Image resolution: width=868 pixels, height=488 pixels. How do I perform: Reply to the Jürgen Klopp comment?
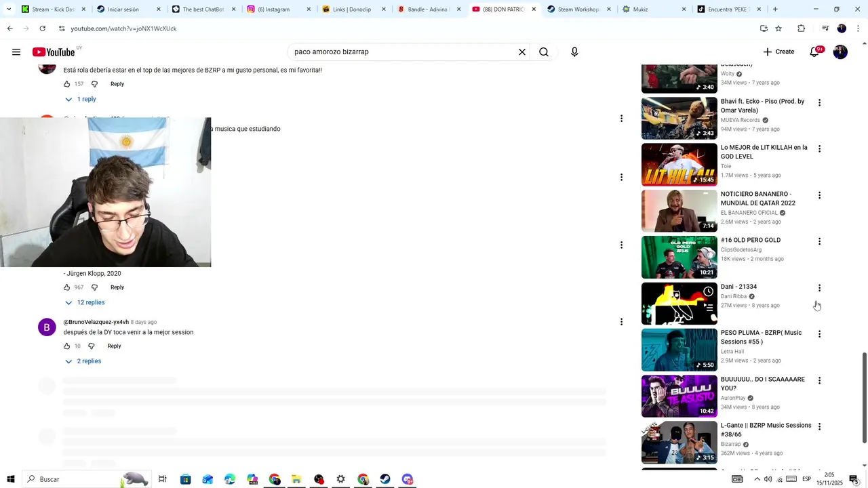pyautogui.click(x=117, y=287)
